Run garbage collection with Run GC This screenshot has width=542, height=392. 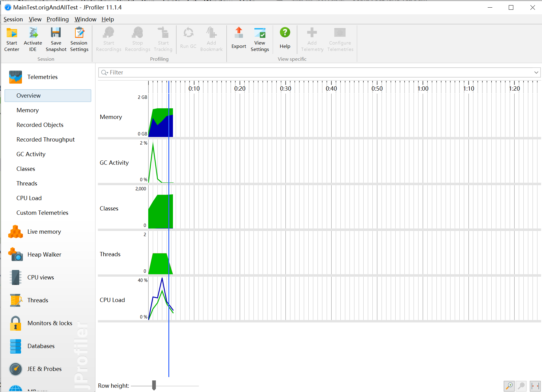pyautogui.click(x=188, y=38)
